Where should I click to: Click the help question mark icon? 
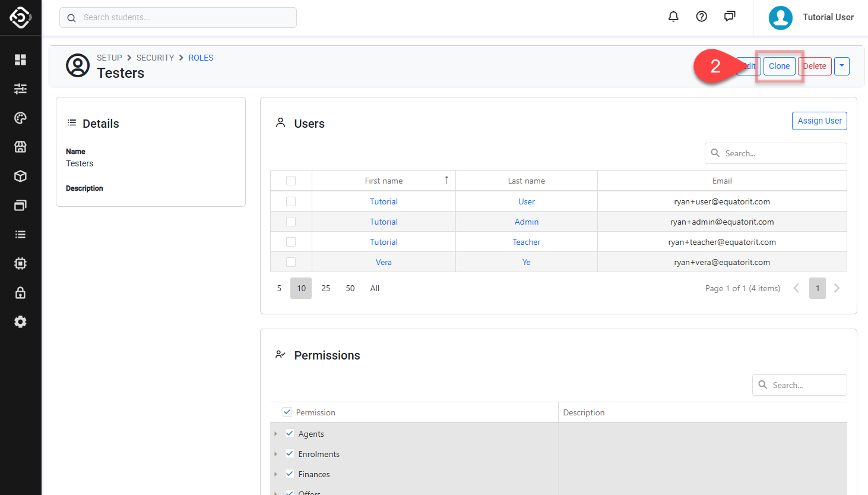701,17
